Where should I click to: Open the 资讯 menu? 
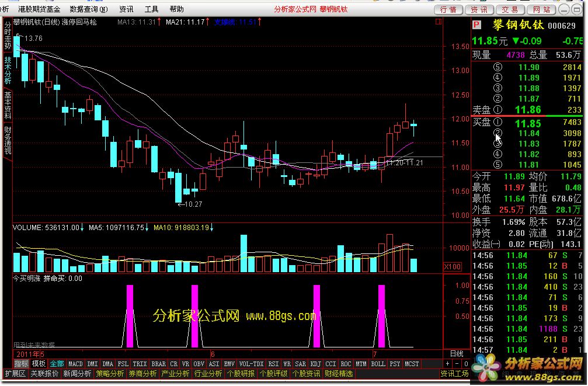tap(126, 9)
